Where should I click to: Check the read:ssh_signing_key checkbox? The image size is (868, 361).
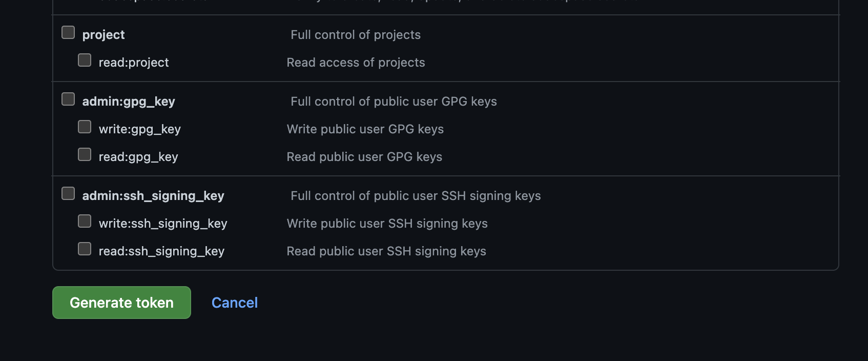[85, 249]
